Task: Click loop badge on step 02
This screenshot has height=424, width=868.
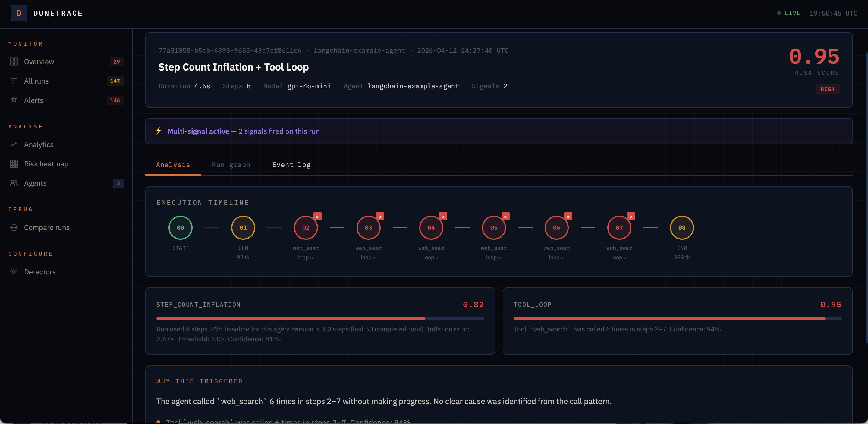Action: 317,217
